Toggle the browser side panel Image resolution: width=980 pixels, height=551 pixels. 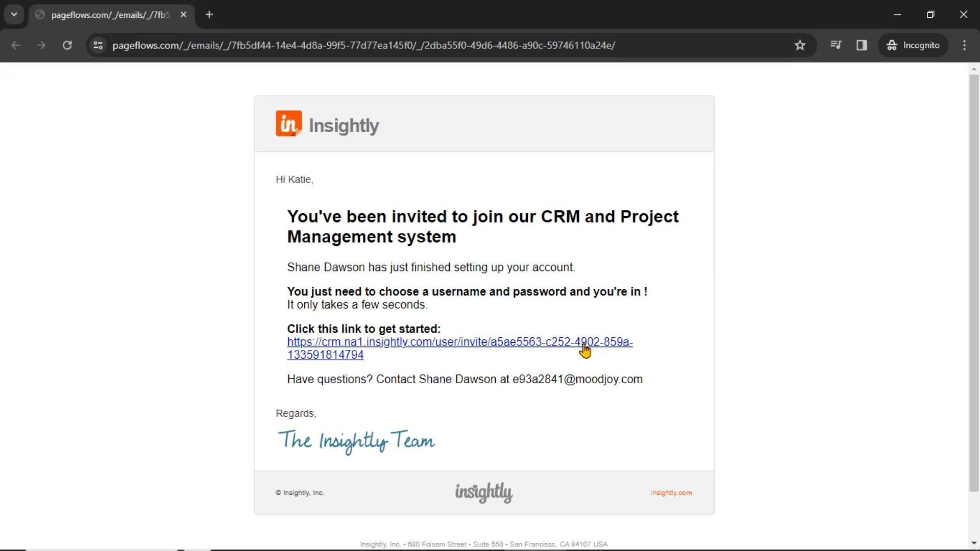[x=862, y=45]
